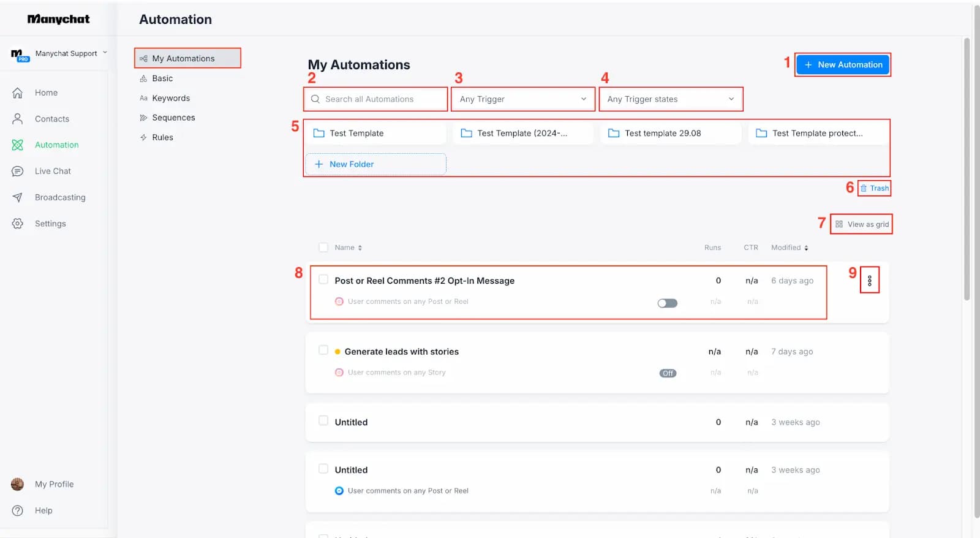The height and width of the screenshot is (538, 980).
Task: Open the Settings gear icon
Action: click(x=18, y=224)
